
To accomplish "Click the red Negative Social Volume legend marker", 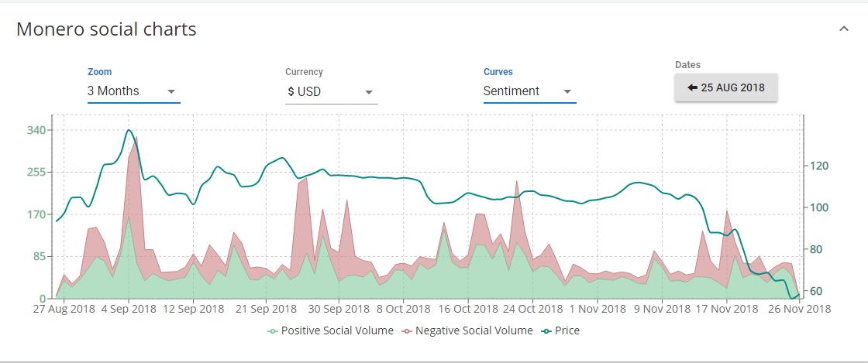I will (407, 331).
